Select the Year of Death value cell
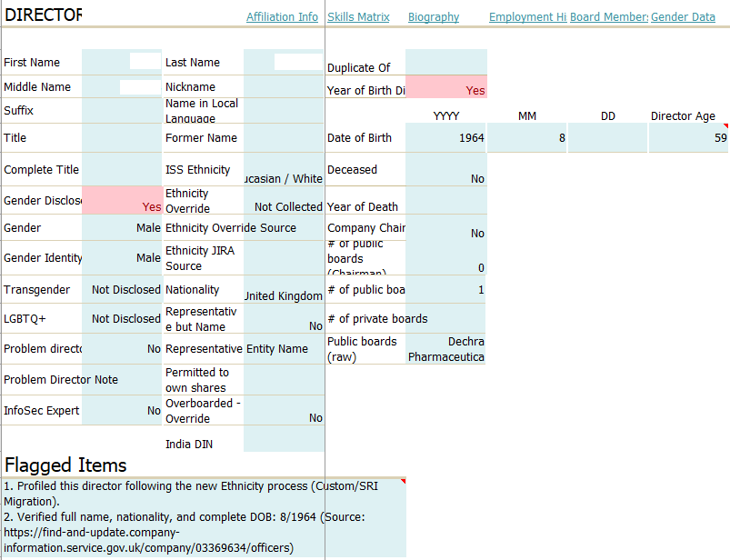This screenshot has height=560, width=730. coord(446,200)
